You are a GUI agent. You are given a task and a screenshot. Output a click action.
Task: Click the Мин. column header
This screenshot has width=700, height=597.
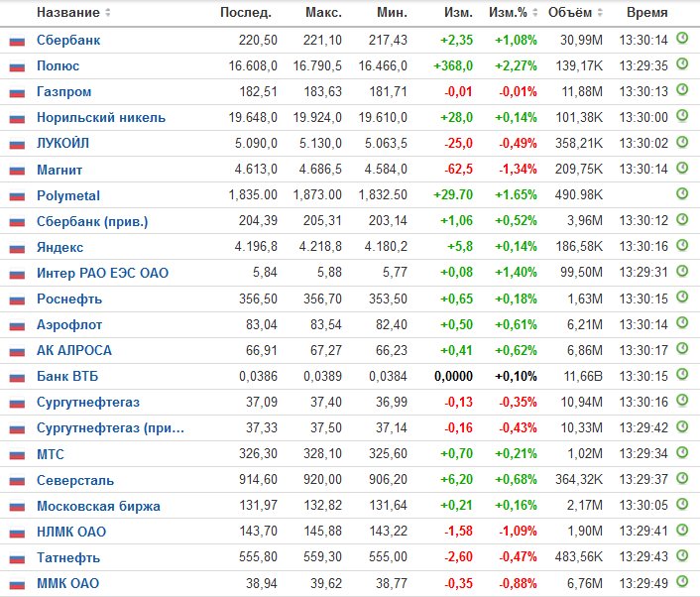point(392,13)
